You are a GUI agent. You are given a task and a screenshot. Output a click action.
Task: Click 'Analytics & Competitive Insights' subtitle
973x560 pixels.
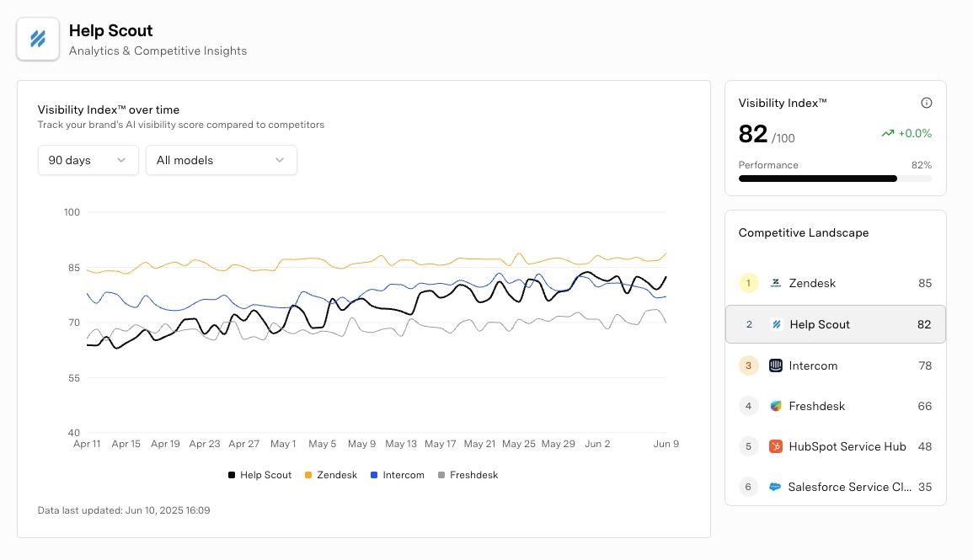pyautogui.click(x=158, y=51)
